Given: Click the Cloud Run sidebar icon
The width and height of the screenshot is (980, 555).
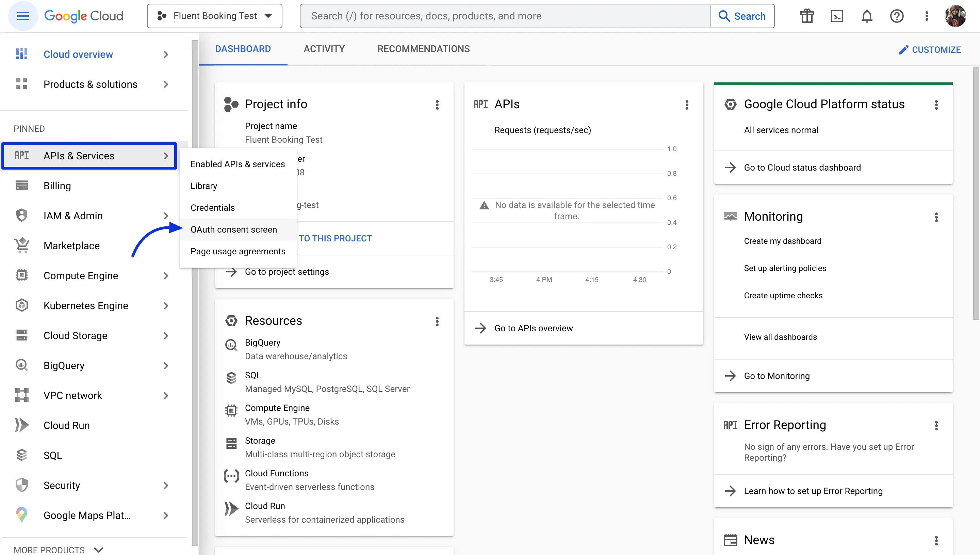Looking at the screenshot, I should [22, 425].
